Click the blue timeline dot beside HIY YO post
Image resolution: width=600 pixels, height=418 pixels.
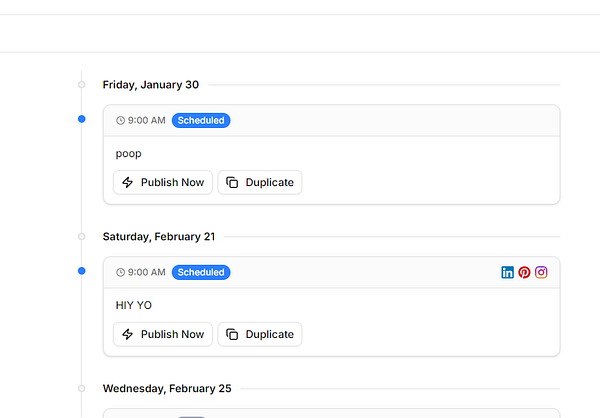(x=82, y=271)
